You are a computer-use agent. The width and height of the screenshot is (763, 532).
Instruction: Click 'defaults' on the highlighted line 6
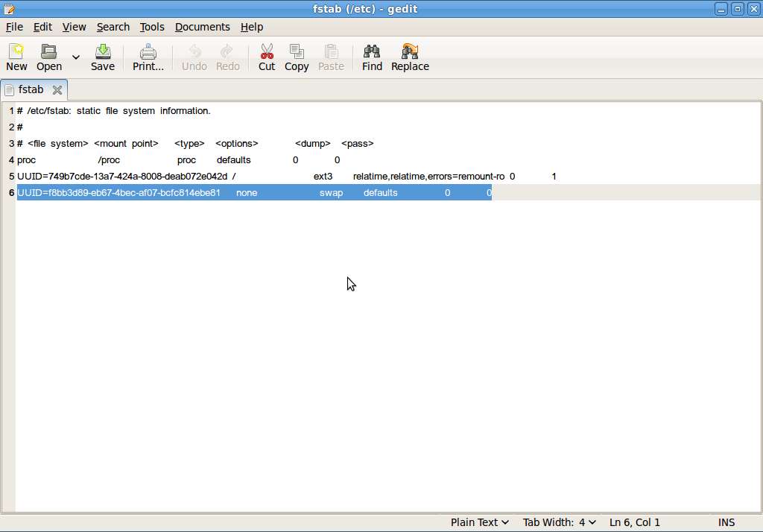tap(381, 193)
